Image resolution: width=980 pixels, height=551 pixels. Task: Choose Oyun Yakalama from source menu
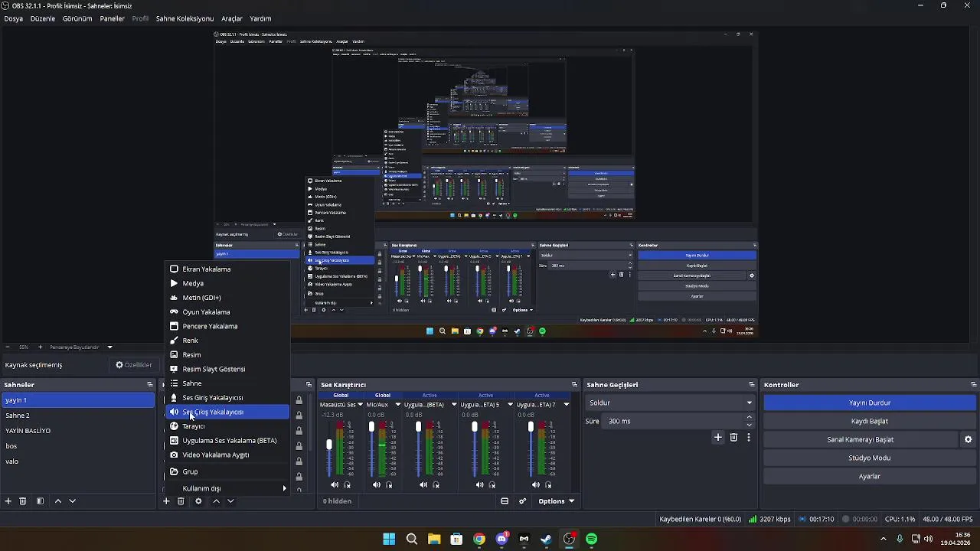click(x=228, y=312)
